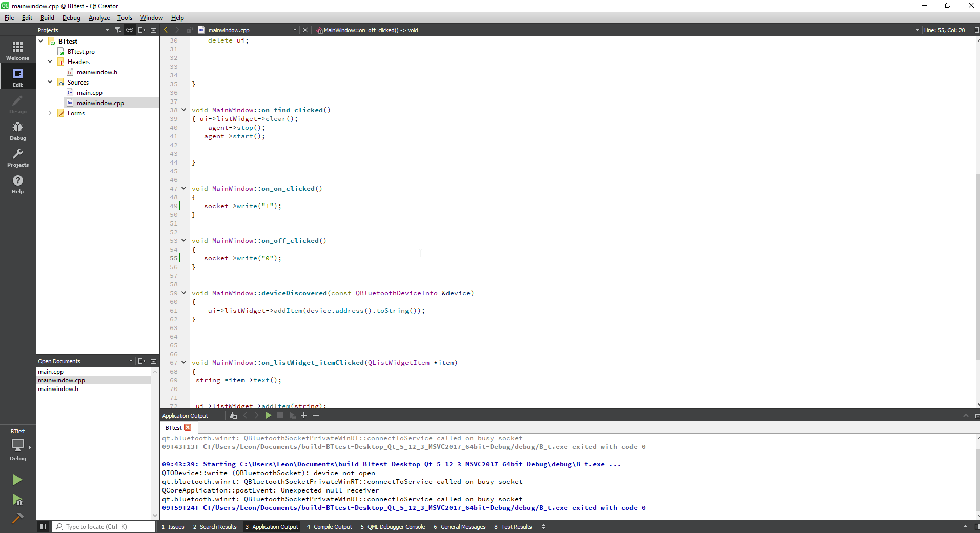
Task: Click the Line 55, Col 20 indicator
Action: pyautogui.click(x=944, y=30)
